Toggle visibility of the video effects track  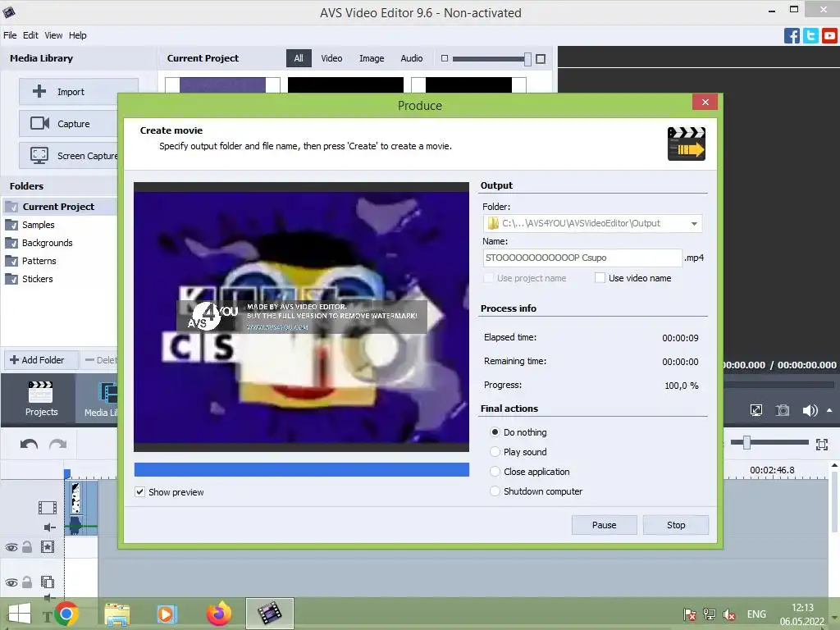[11, 547]
